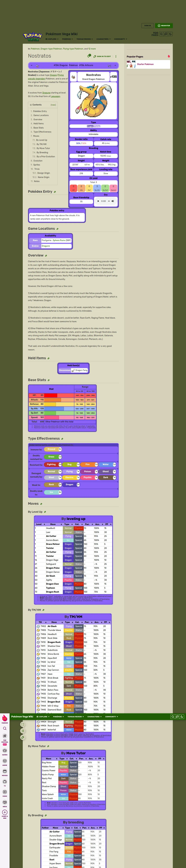Click the Sign In button

(x=147, y=26)
